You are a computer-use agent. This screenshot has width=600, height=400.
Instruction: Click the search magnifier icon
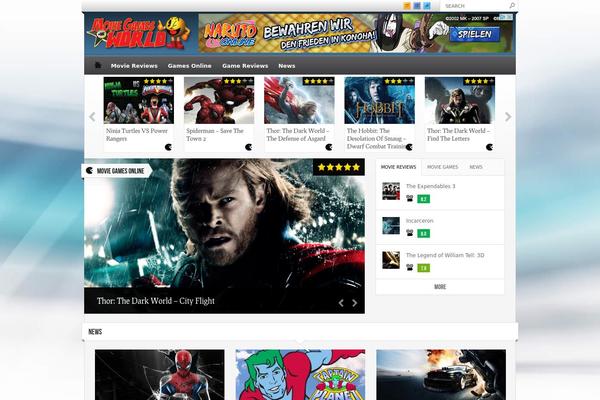pos(512,6)
